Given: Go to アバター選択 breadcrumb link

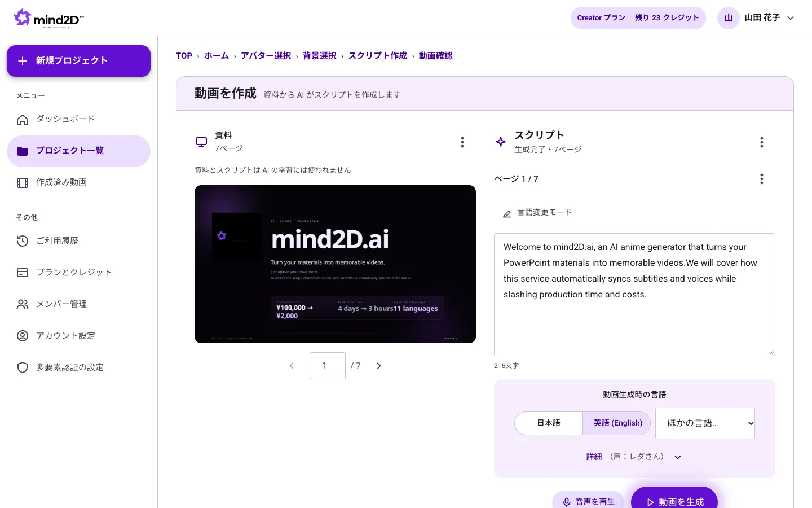Looking at the screenshot, I should [266, 56].
